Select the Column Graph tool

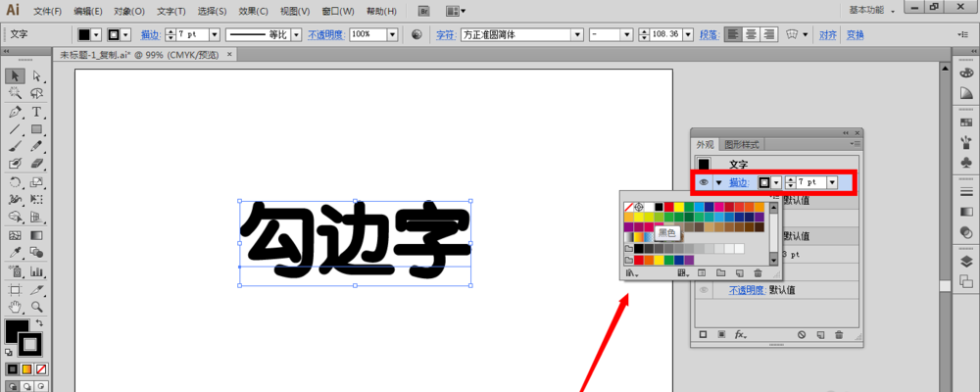pos(36,271)
